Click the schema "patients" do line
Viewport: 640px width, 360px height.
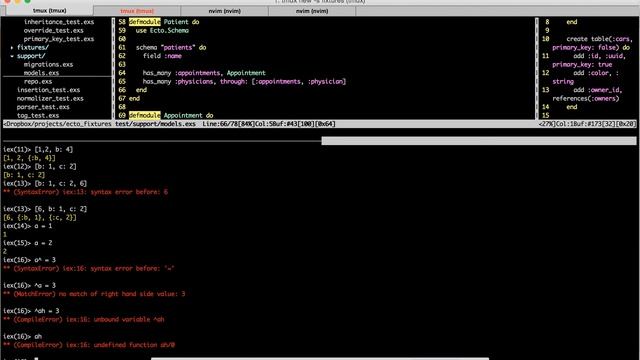click(171, 48)
